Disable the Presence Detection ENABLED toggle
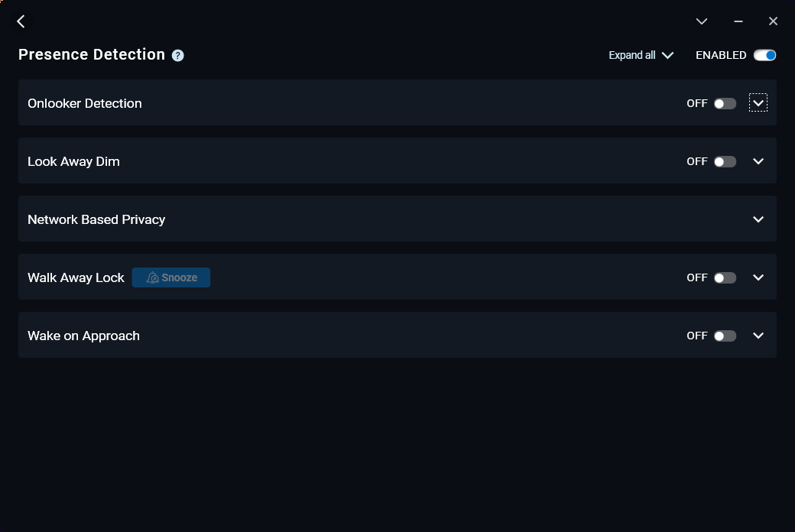 [764, 55]
